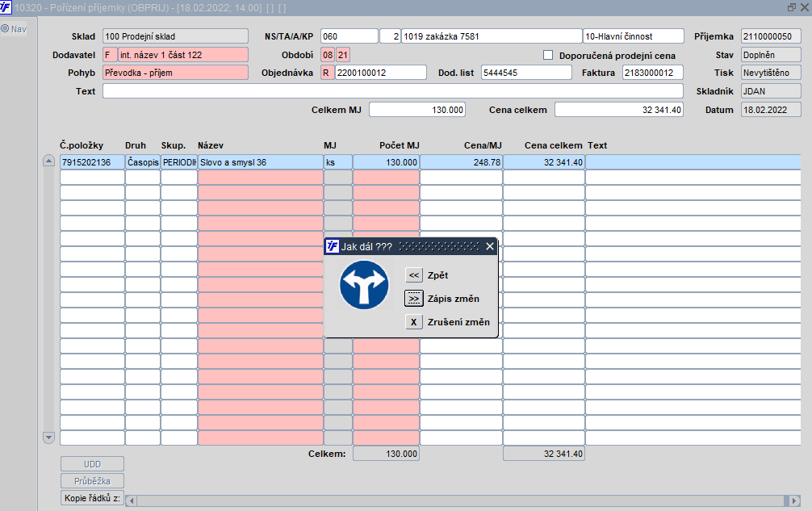Viewport: 812px width, 511px height.
Task: Select row Slovo a smysl 36
Action: click(x=430, y=162)
